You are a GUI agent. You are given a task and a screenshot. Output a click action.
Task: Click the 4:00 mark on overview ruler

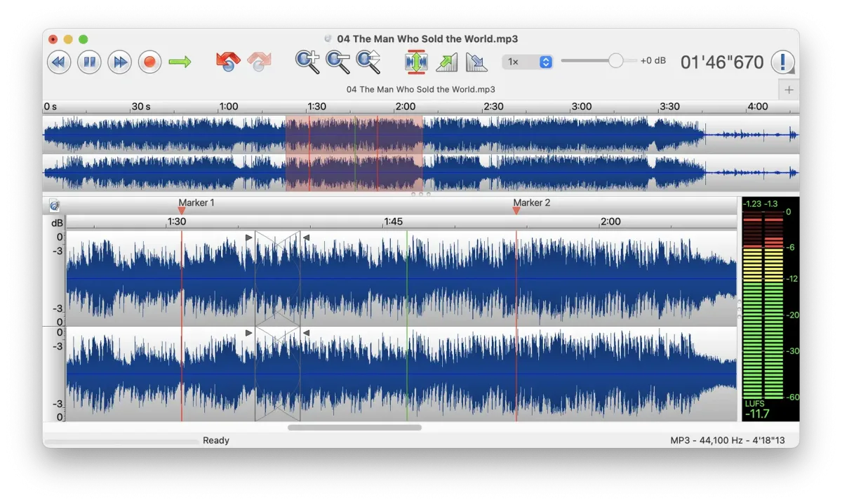pyautogui.click(x=758, y=107)
